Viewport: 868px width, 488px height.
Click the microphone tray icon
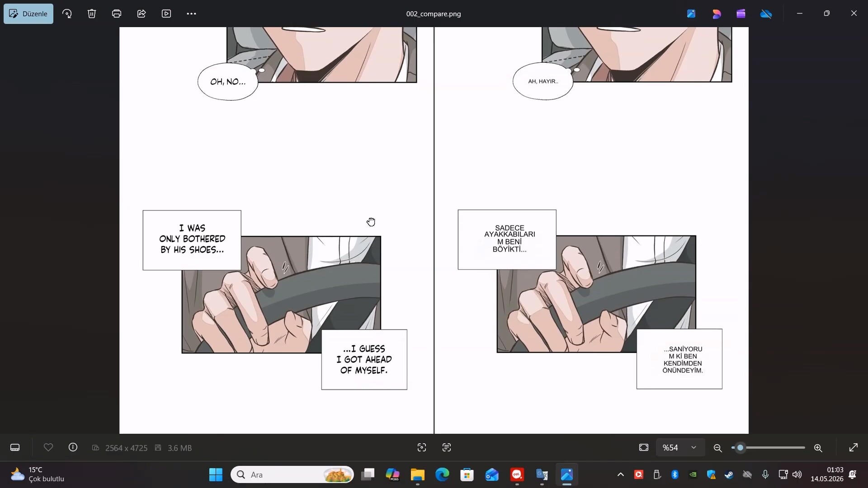765,474
